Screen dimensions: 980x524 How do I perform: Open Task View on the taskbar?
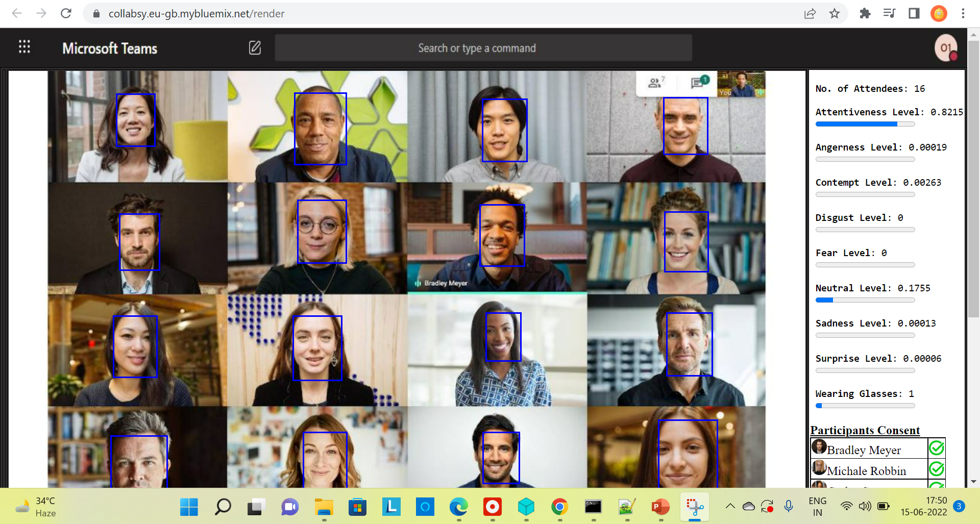(x=256, y=507)
